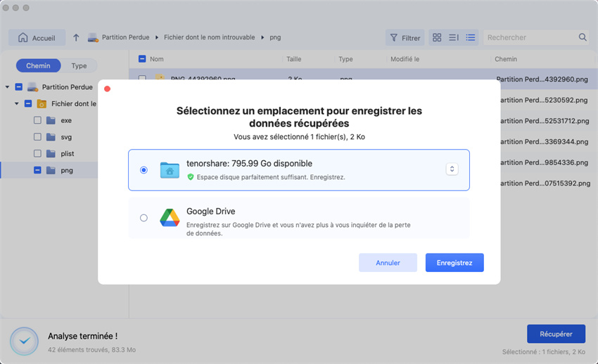Switch to detailed list view icon
Viewport: 598px width, 364px height.
tap(471, 38)
